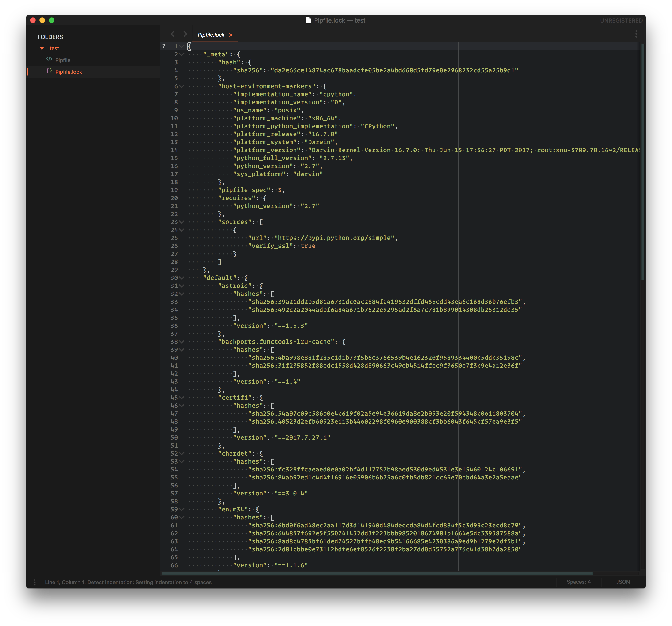This screenshot has height=626, width=672.
Task: Collapse the "sources" array fold
Action: click(182, 222)
